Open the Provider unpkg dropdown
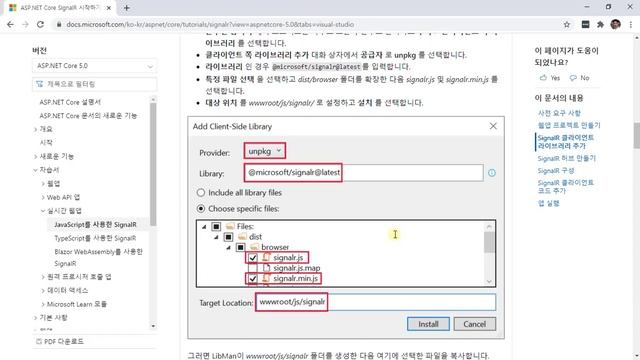Viewport: 640px width, 360px height. (264, 151)
